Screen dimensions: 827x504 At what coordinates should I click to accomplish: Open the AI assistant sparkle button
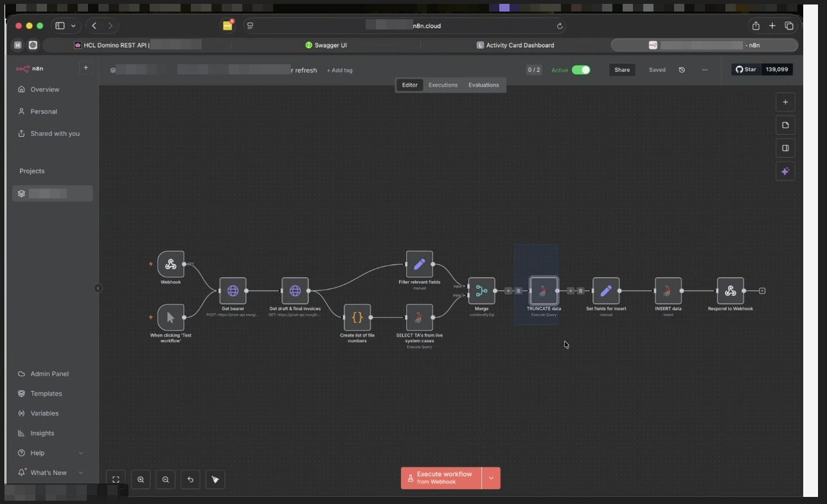[785, 171]
